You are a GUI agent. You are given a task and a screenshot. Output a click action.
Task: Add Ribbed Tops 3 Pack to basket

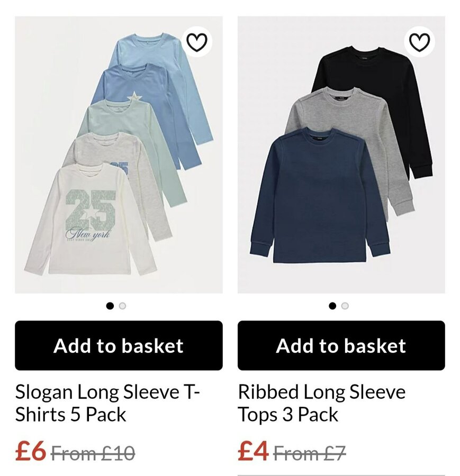(x=341, y=345)
